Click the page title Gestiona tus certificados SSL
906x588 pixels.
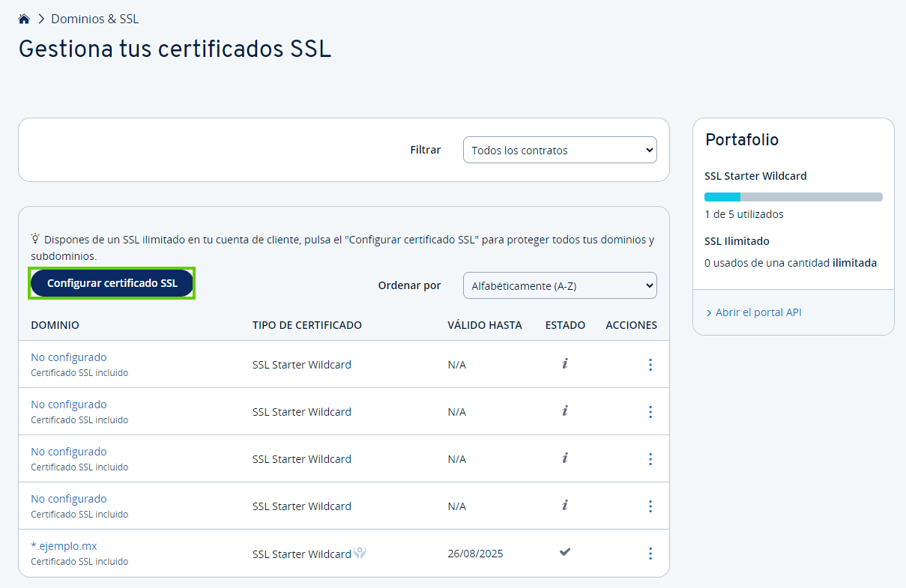[175, 49]
